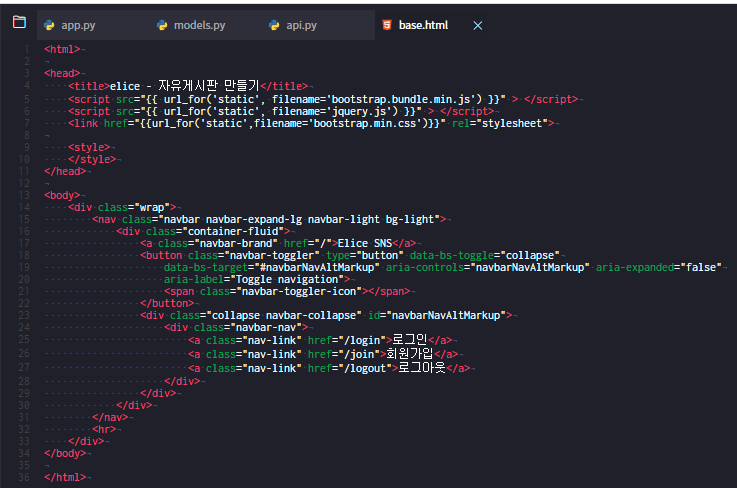Click the data-bs-toggle="collapse" attribute

(x=485, y=255)
